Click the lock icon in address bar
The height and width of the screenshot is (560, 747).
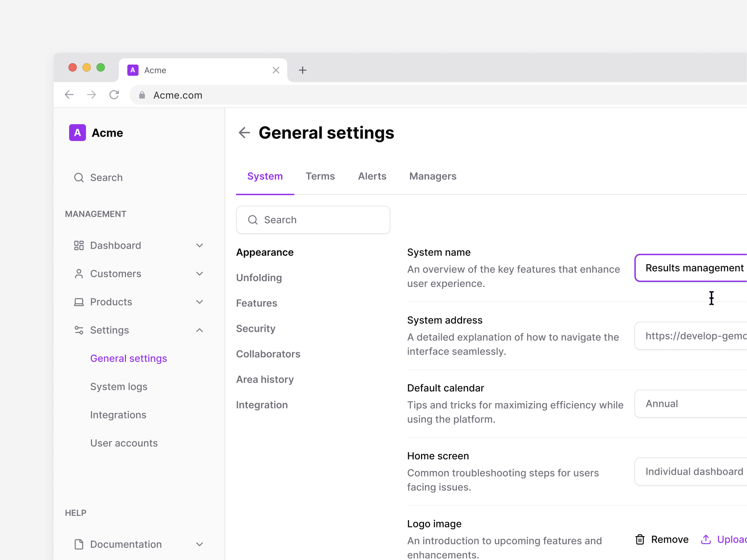click(x=142, y=95)
